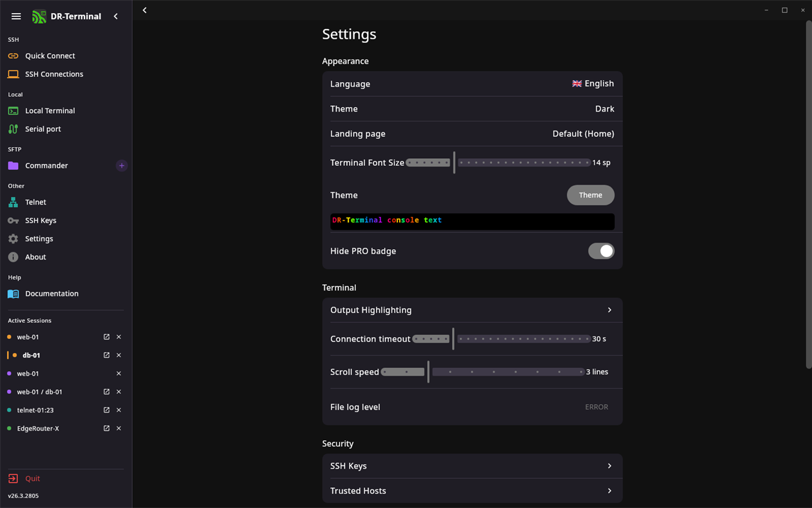Click the Local Terminal icon
Screen dimensions: 812x508
click(x=13, y=111)
